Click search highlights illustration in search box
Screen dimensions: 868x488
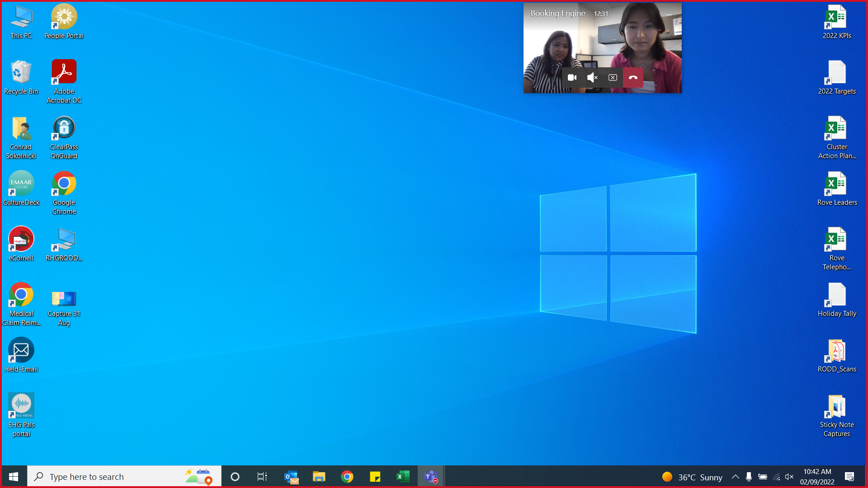click(x=199, y=477)
